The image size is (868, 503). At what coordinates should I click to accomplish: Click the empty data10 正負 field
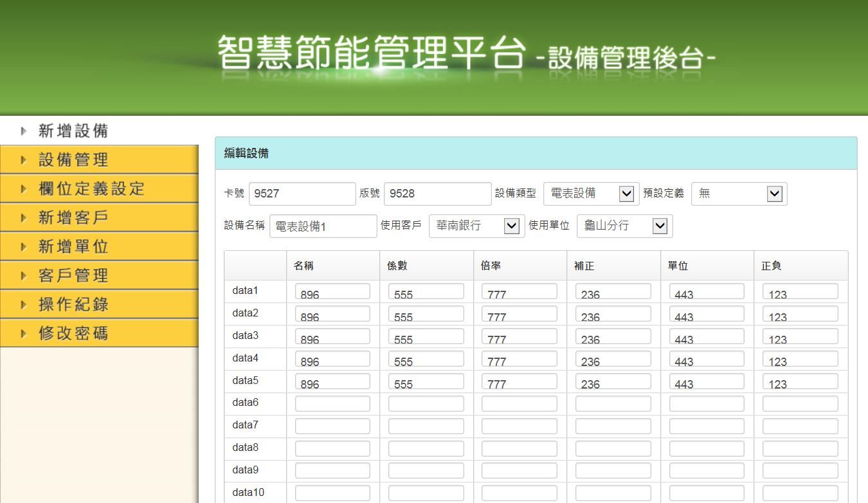800,494
